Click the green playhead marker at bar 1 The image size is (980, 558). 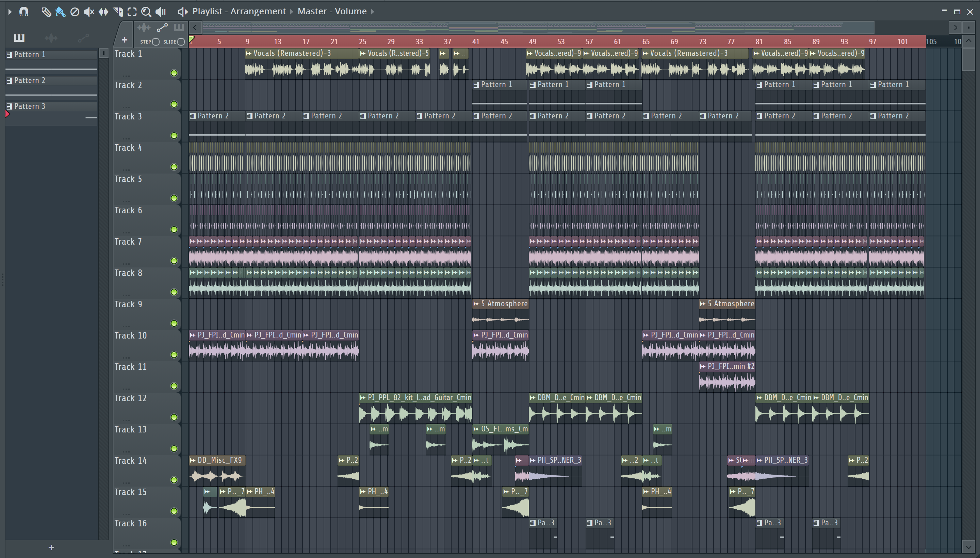[x=191, y=39]
